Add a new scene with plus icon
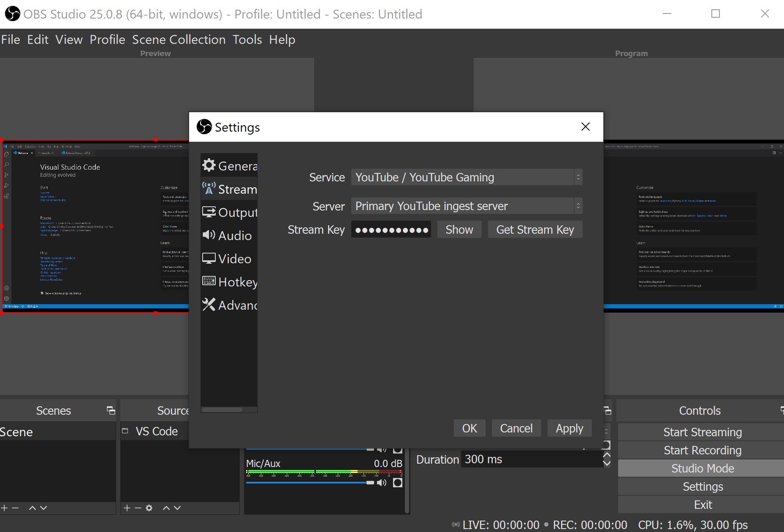 (x=4, y=508)
